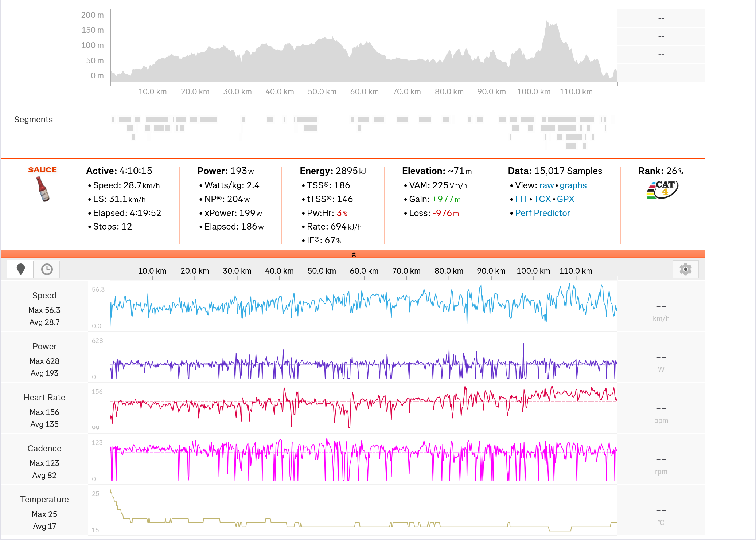
Task: Click the elevation peak near 100 km
Action: pos(547,24)
